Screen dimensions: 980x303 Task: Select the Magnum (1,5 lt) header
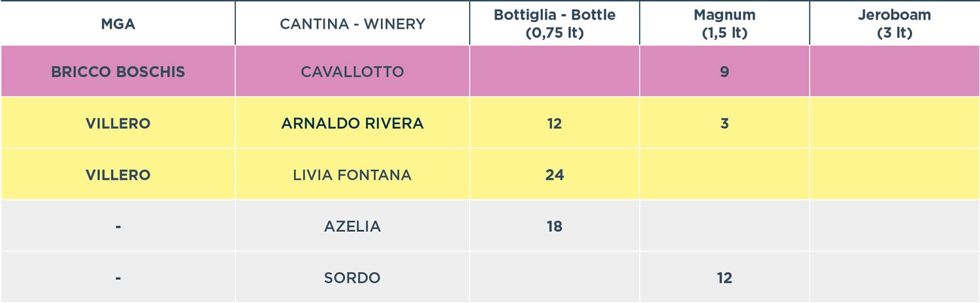pos(725,24)
